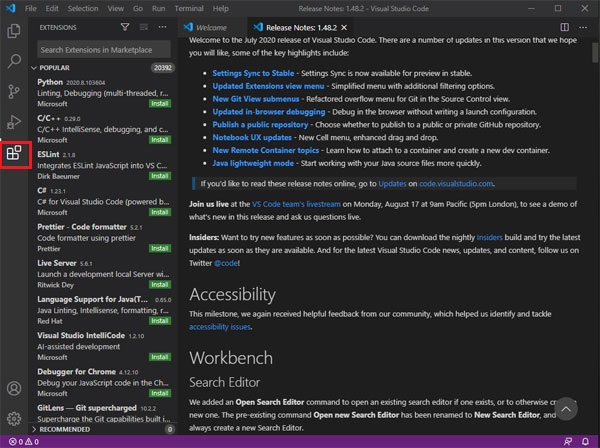This screenshot has height=448, width=600.
Task: Switch to the Welcome tab
Action: pyautogui.click(x=212, y=28)
